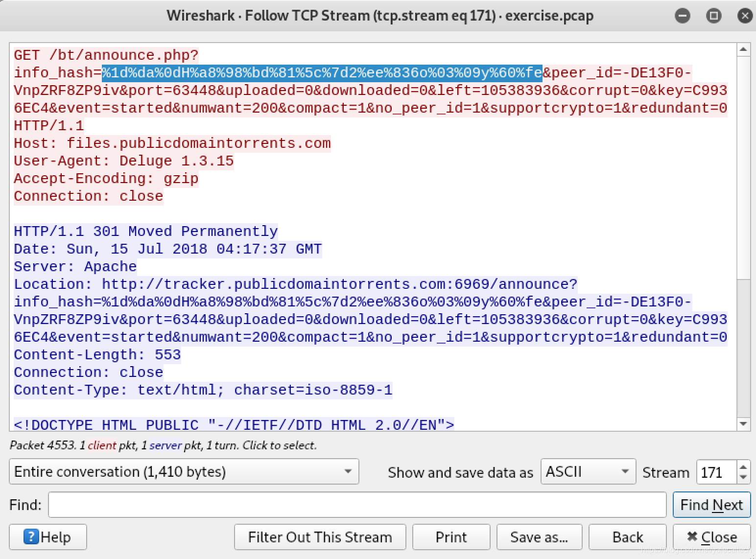Increase the stream number with up arrow
This screenshot has width=756, height=559.
(x=743, y=466)
